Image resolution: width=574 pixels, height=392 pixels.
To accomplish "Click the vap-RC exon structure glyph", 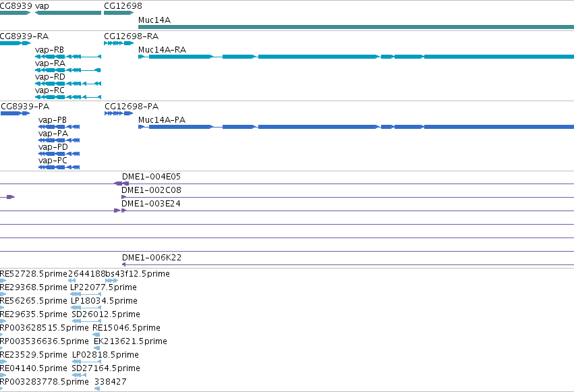I will [x=68, y=97].
